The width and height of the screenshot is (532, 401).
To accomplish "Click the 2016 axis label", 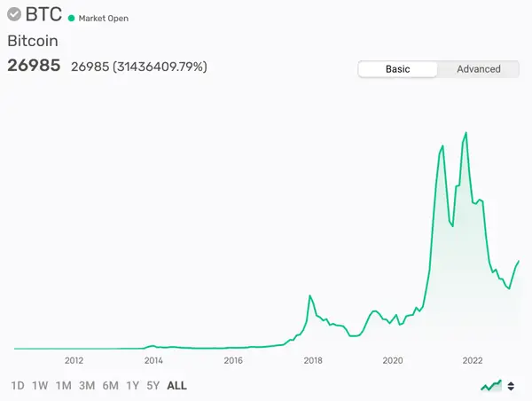I will 233,360.
